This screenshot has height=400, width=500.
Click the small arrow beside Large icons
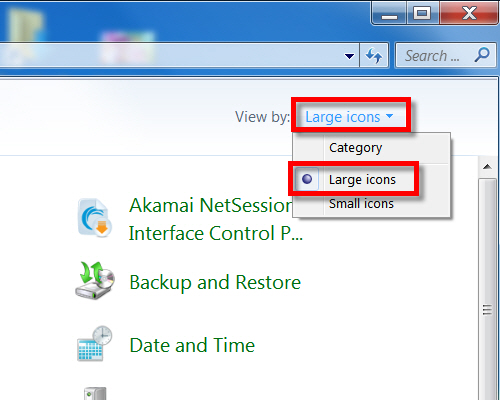(x=389, y=116)
